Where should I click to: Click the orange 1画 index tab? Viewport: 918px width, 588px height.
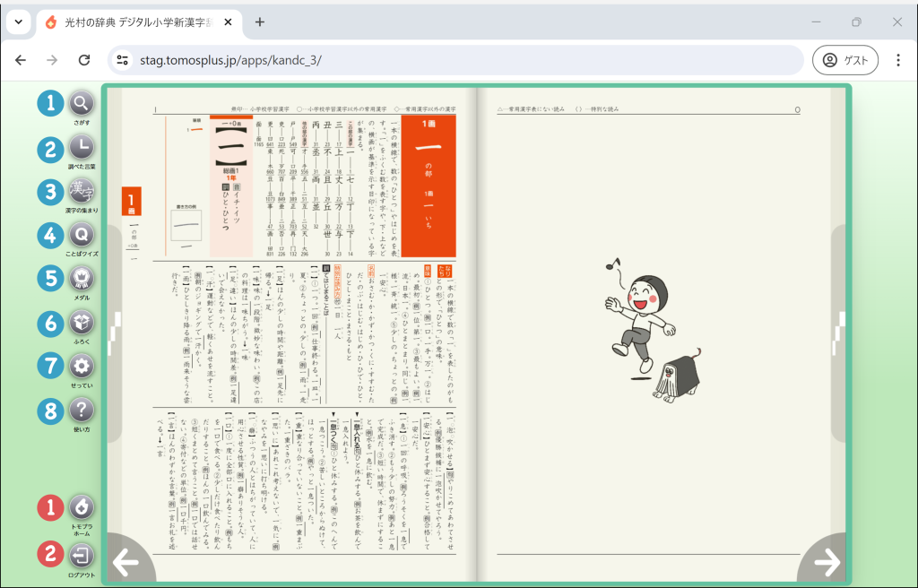point(132,202)
